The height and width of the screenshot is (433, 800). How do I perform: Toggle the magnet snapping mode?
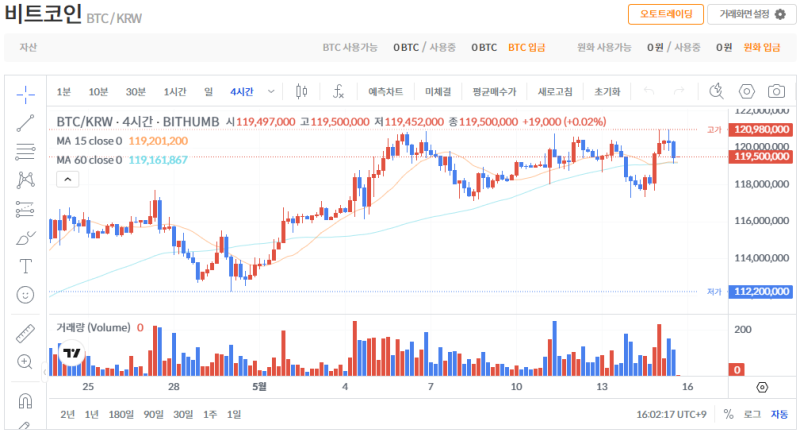[x=26, y=401]
